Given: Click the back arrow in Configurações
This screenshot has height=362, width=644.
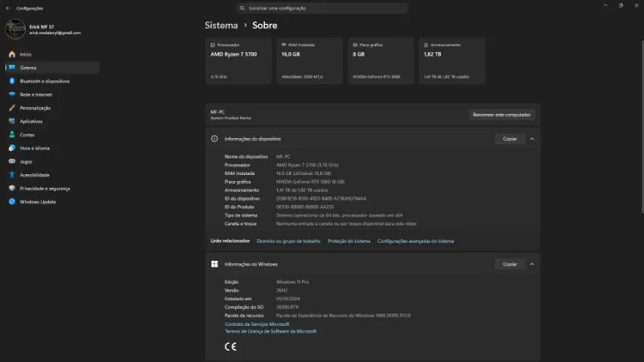Looking at the screenshot, I should pos(8,8).
